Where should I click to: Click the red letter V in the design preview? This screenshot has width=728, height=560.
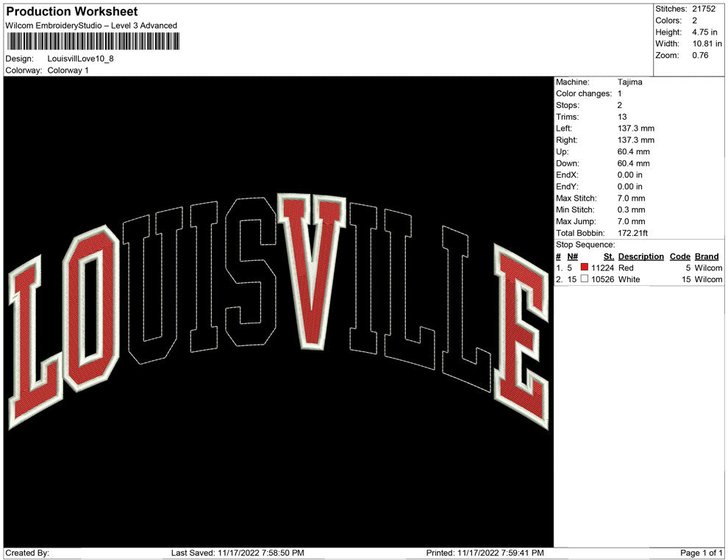pyautogui.click(x=312, y=271)
